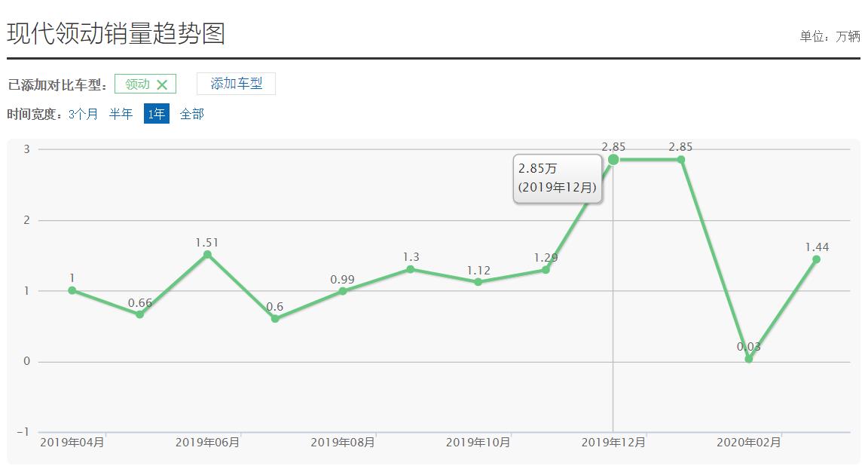Click the 2019年08月 axis label

pyautogui.click(x=343, y=443)
